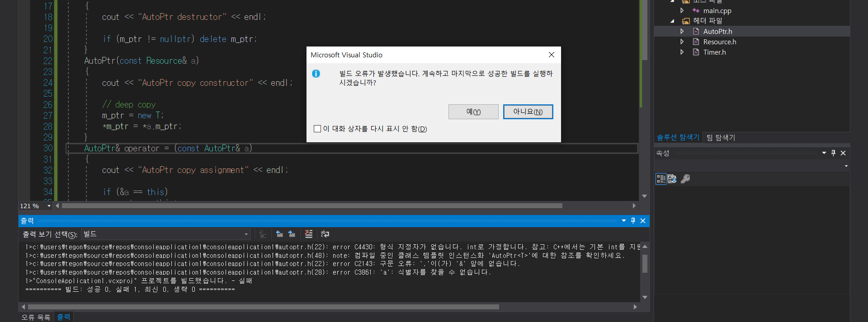Click the 예(Y) button in the dialog

pos(473,112)
